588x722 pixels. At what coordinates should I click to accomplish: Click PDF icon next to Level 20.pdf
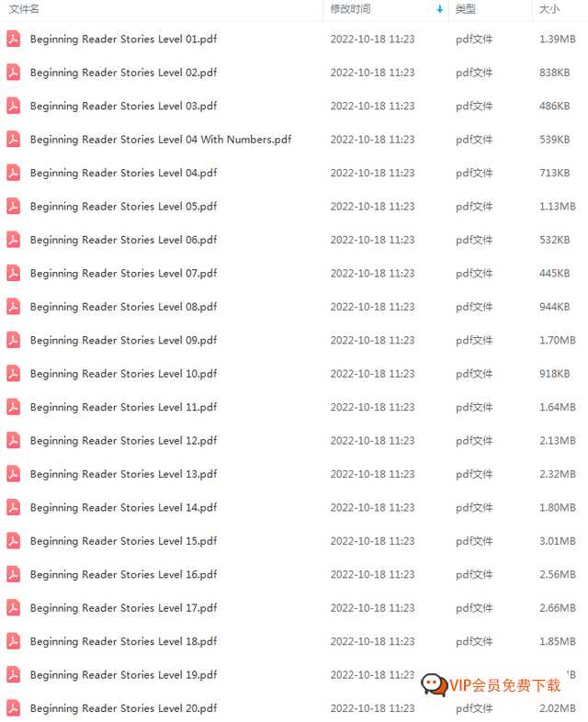[14, 708]
